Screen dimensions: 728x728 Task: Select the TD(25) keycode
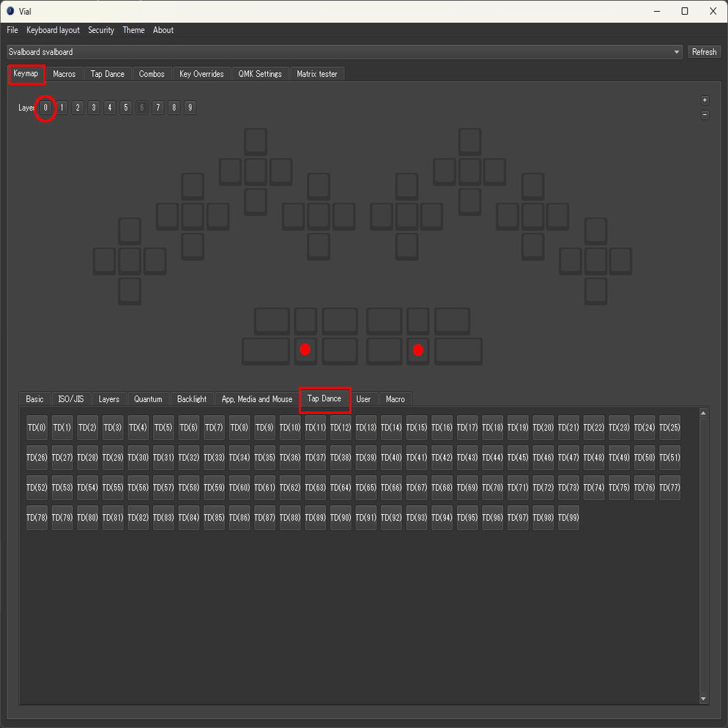(x=669, y=428)
